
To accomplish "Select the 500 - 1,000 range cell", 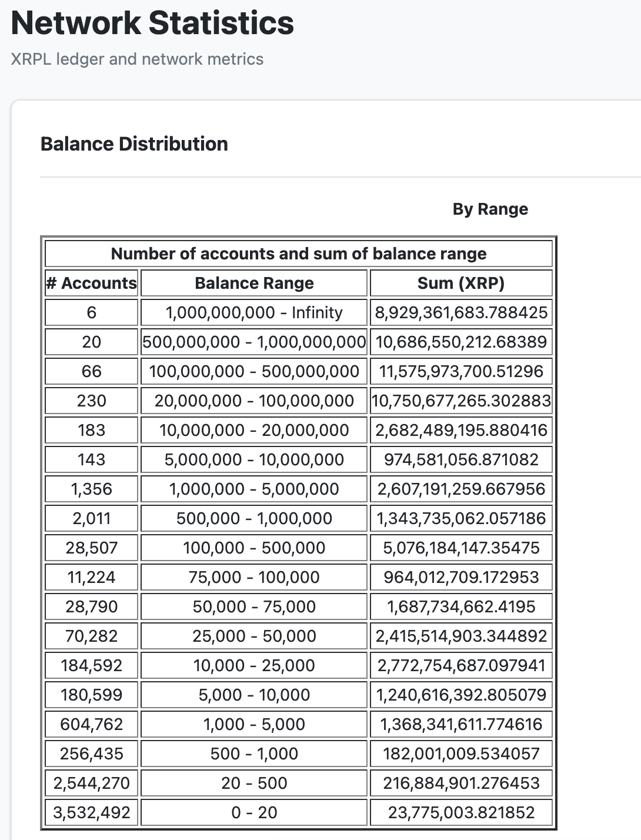I will pyautogui.click(x=254, y=754).
